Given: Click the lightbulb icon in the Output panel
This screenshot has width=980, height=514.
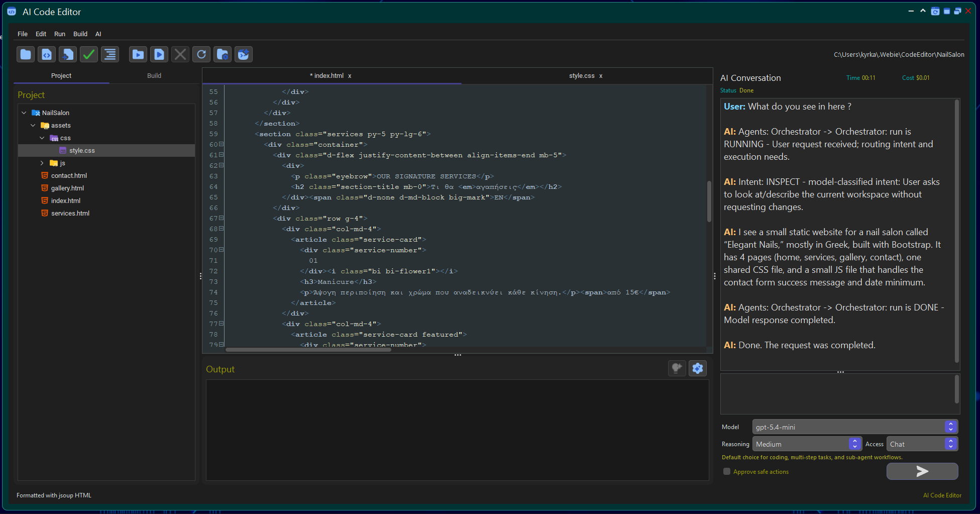Looking at the screenshot, I should (677, 368).
